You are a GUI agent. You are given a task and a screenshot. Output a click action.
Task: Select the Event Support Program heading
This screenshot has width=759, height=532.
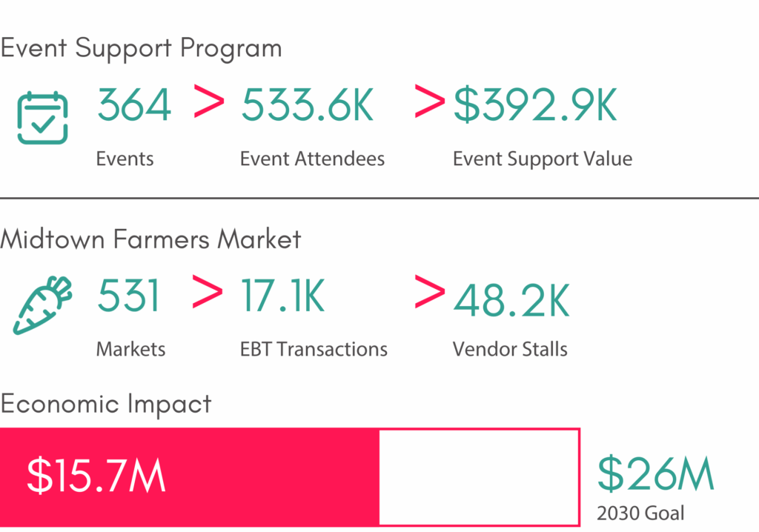(x=141, y=48)
